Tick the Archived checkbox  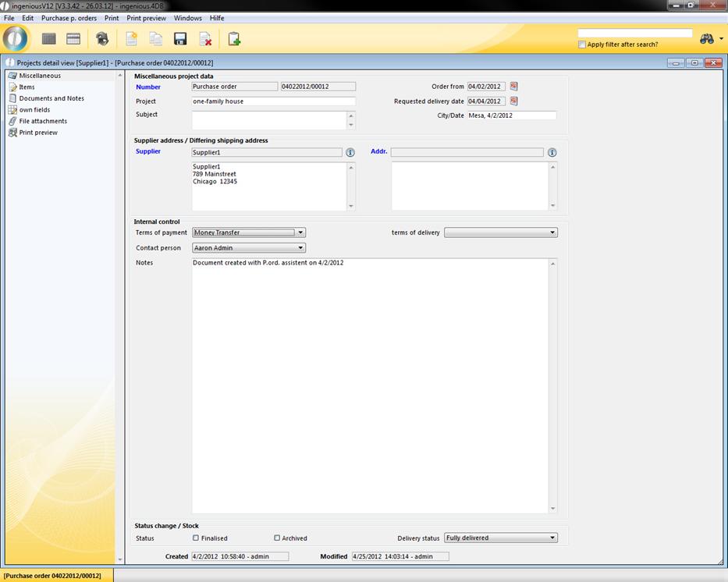(x=277, y=538)
